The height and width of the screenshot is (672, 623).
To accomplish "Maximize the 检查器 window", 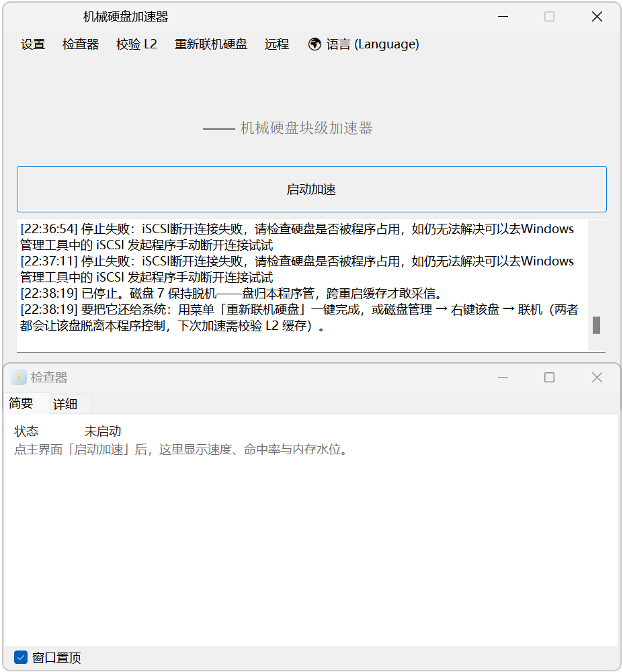I will coord(549,377).
